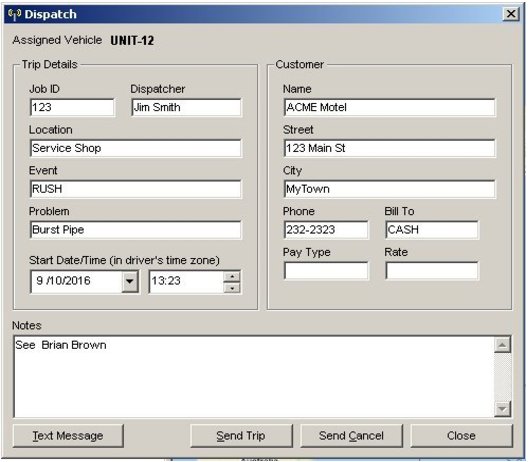The width and height of the screenshot is (529, 462).
Task: Select the Job ID field
Action: tap(72, 108)
